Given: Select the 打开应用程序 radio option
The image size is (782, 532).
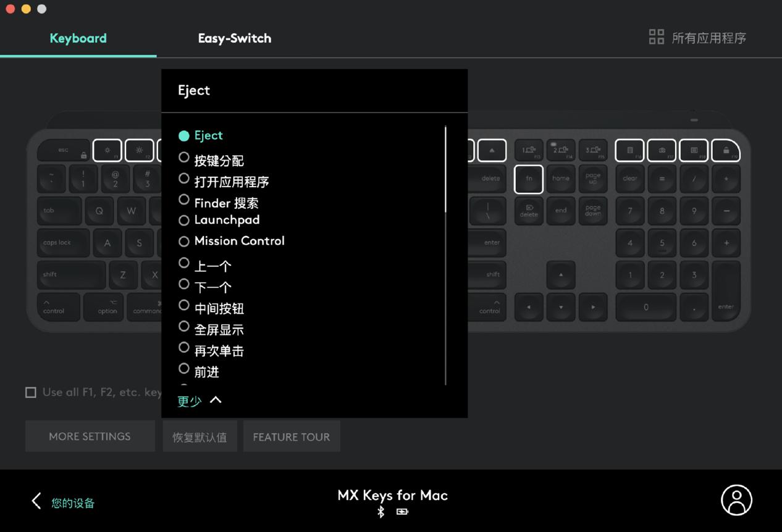Looking at the screenshot, I should (183, 179).
